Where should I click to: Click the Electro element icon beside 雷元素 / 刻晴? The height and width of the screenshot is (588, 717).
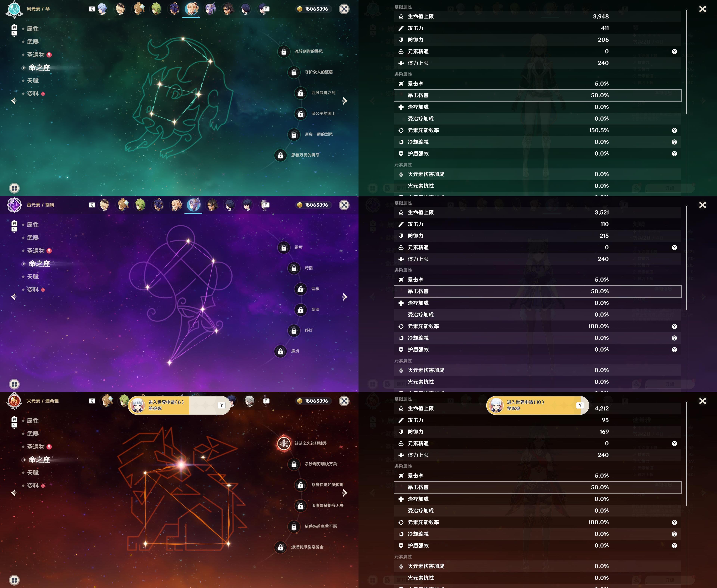(14, 205)
